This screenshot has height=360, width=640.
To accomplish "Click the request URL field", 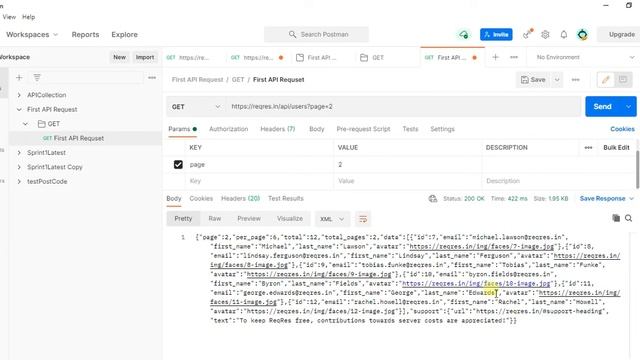I will [x=403, y=107].
